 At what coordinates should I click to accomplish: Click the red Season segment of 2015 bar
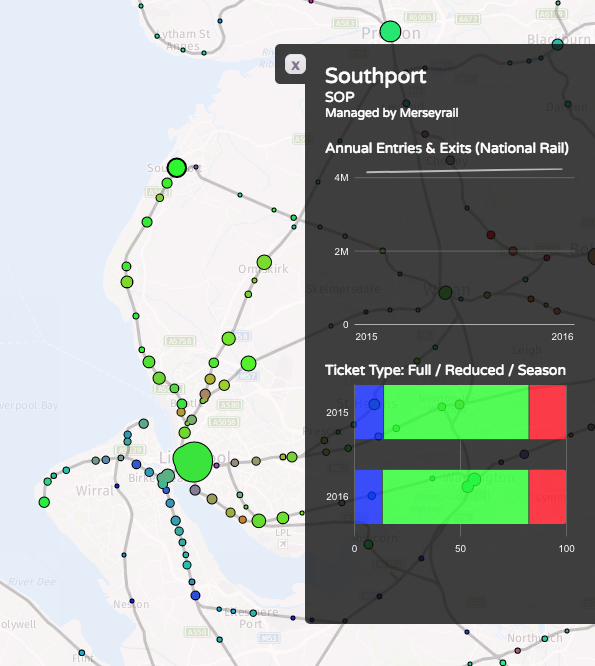547,412
